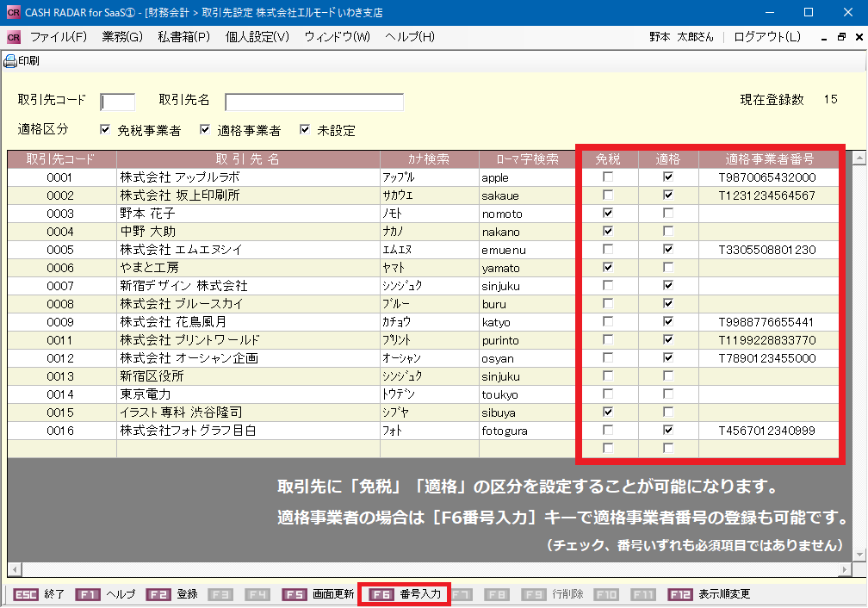Toggle the 未設定 filter checkbox
This screenshot has width=868, height=608.
pyautogui.click(x=305, y=129)
